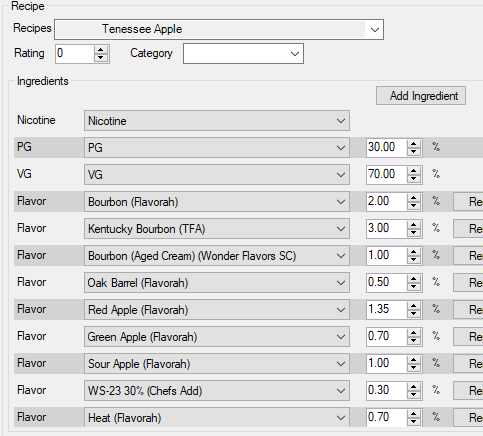
Task: Click the Rating input field
Action: [x=75, y=53]
